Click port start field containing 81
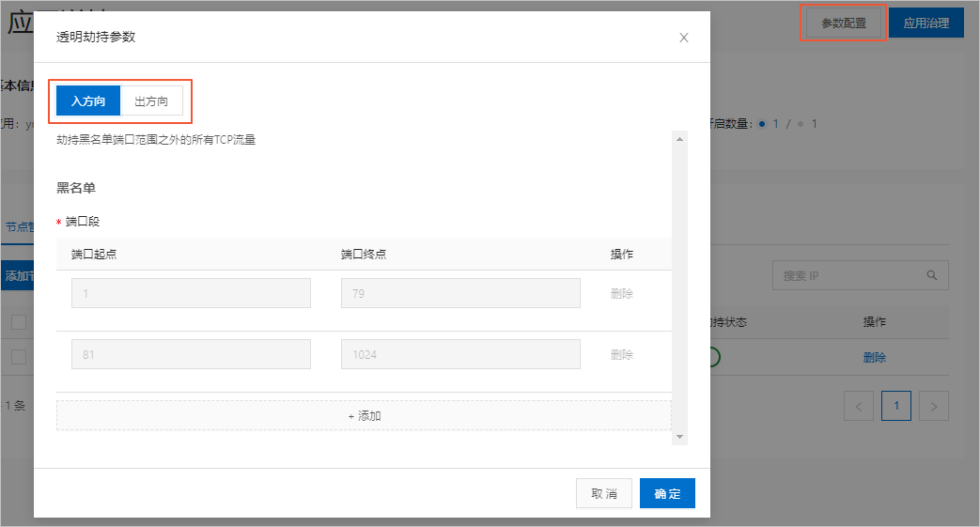The height and width of the screenshot is (527, 980). tap(191, 354)
